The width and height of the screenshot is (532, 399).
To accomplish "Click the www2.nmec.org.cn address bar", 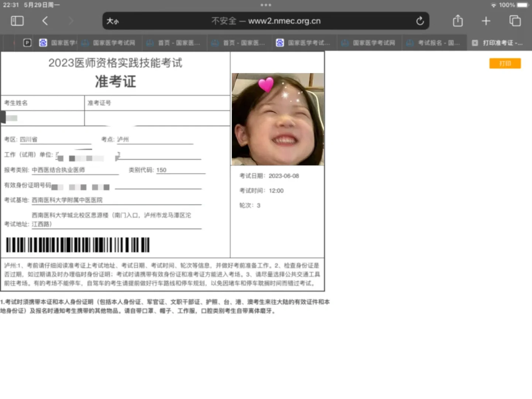I will click(265, 21).
